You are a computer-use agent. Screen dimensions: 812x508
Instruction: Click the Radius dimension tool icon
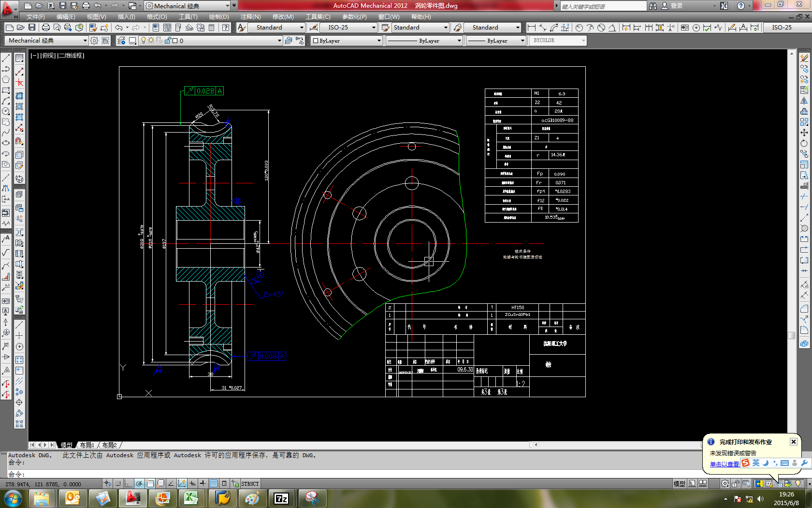coord(579,28)
